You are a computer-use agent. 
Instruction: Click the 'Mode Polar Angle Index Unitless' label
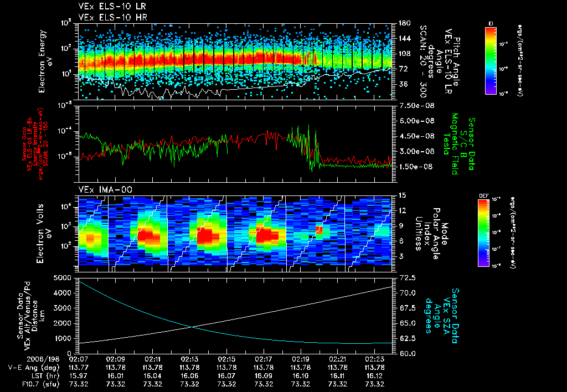tap(431, 234)
